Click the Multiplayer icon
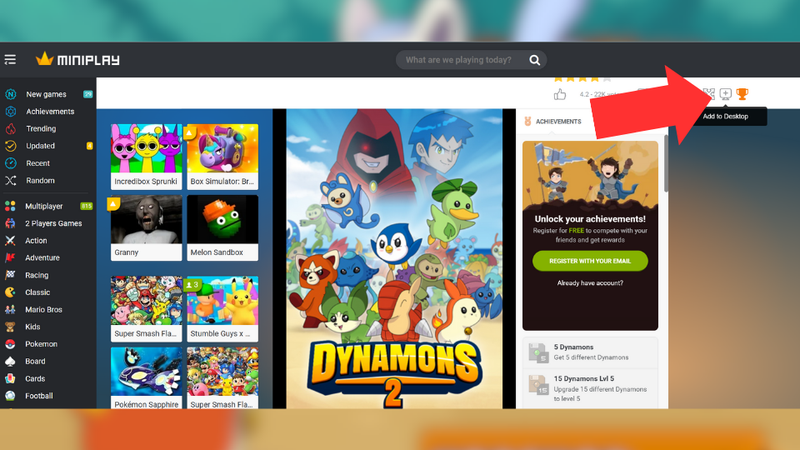The width and height of the screenshot is (800, 450). point(10,206)
